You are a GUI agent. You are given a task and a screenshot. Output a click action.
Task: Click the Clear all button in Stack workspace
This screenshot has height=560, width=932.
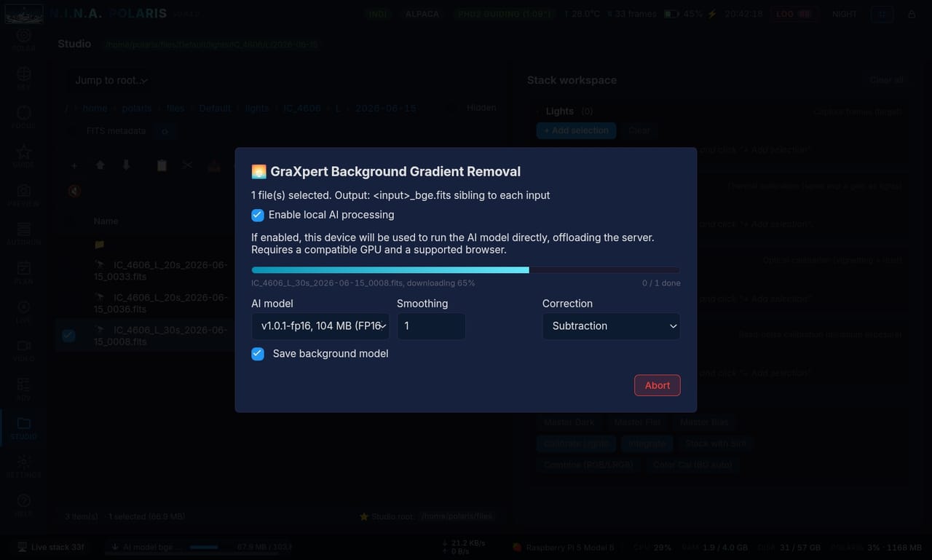tap(886, 80)
